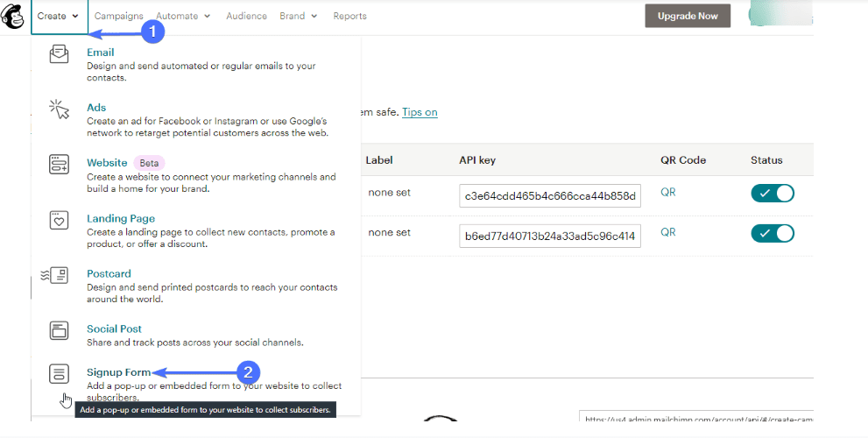The height and width of the screenshot is (438, 868).
Task: Click 'none set' label in b6ed77d4 row
Action: click(x=389, y=232)
